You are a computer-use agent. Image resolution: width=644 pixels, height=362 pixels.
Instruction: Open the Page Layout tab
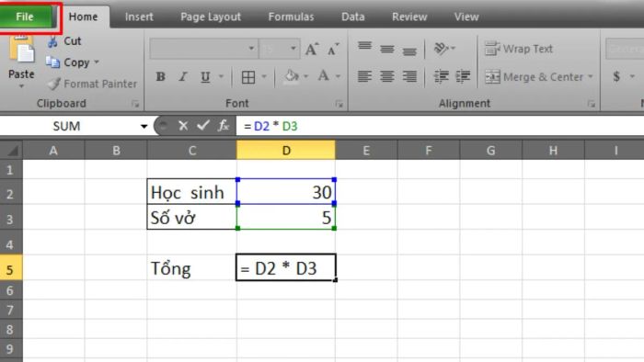tap(211, 17)
